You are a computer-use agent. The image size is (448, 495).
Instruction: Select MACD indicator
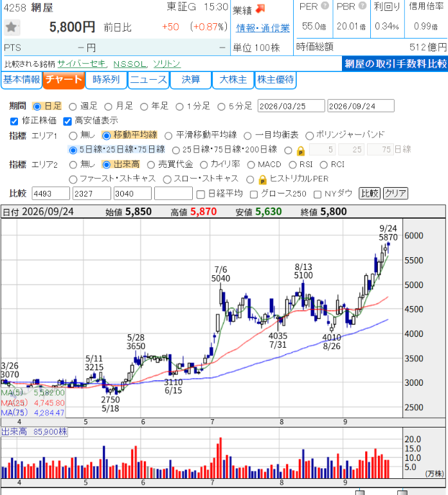pyautogui.click(x=251, y=165)
